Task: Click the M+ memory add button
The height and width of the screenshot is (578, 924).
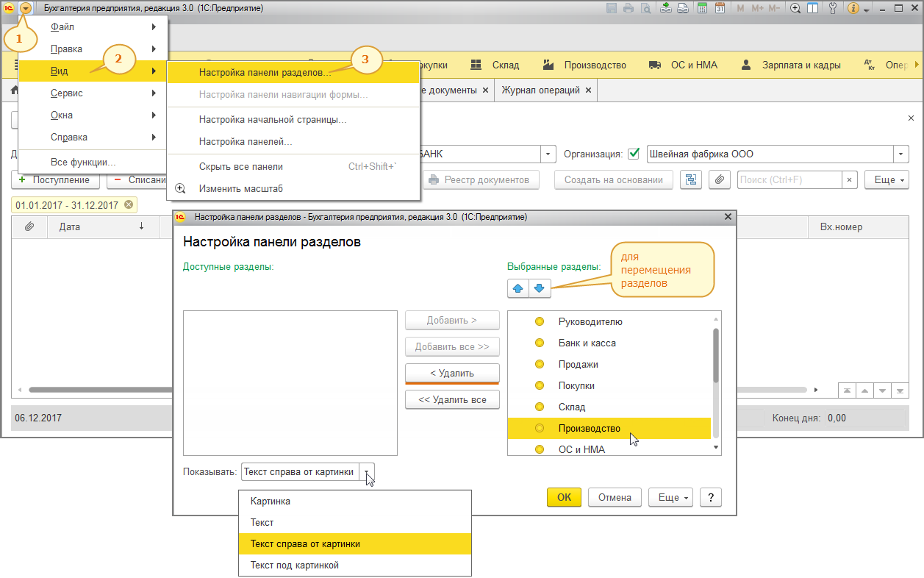Action: click(756, 8)
